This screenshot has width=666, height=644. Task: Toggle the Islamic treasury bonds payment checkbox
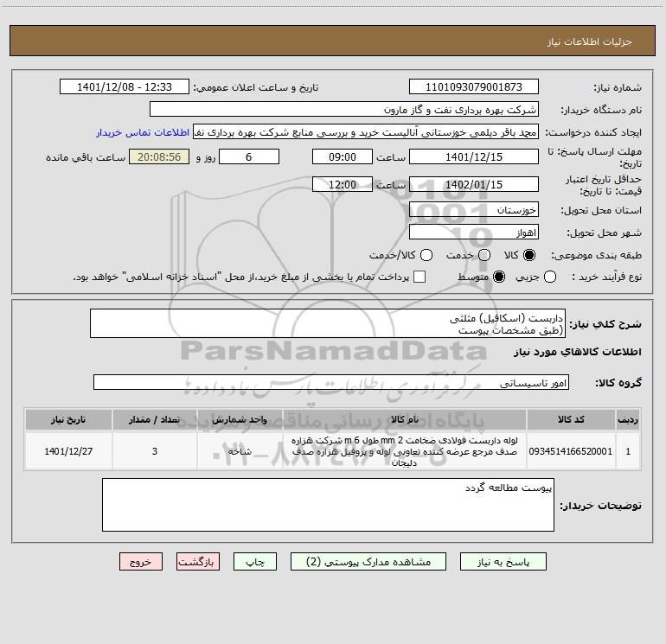pyautogui.click(x=419, y=277)
